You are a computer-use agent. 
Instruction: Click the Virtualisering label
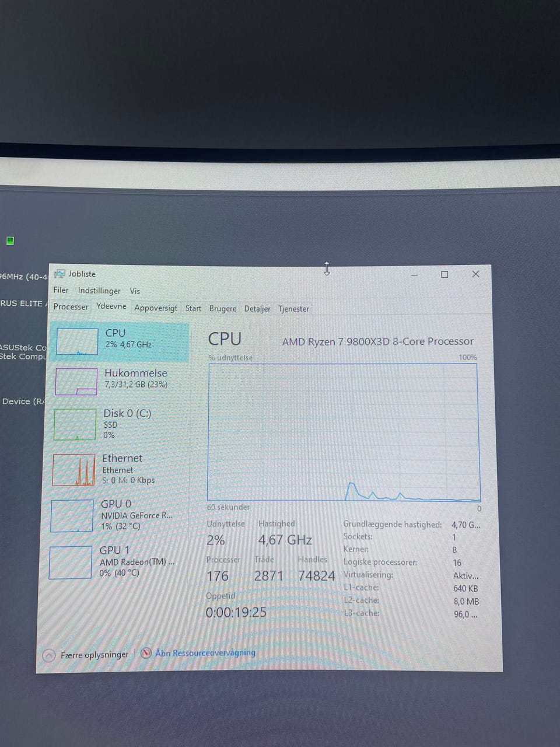(x=368, y=575)
